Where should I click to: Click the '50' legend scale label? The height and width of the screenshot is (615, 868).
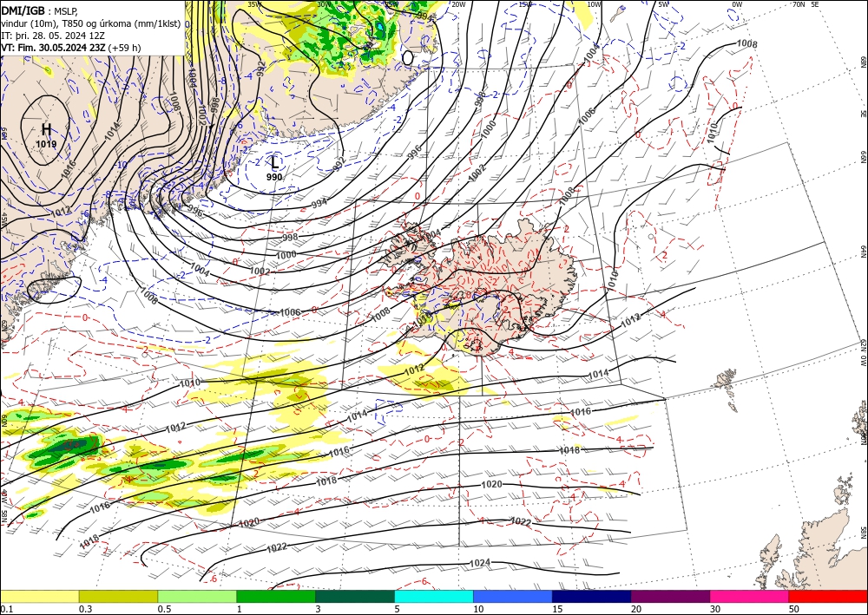(794, 609)
